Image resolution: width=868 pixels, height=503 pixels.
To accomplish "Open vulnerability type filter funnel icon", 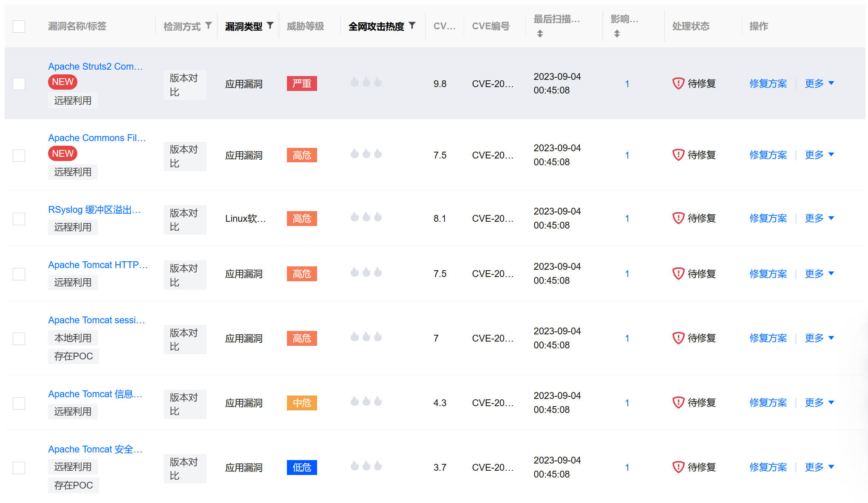I will point(270,25).
